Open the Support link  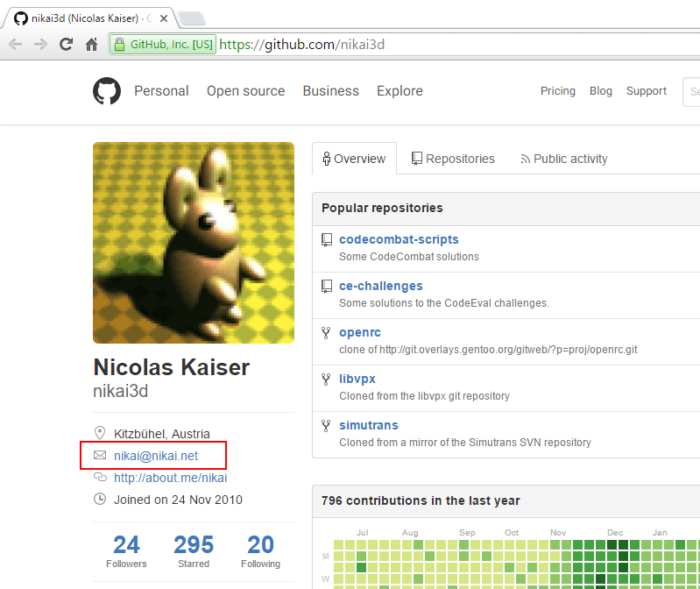coord(646,90)
